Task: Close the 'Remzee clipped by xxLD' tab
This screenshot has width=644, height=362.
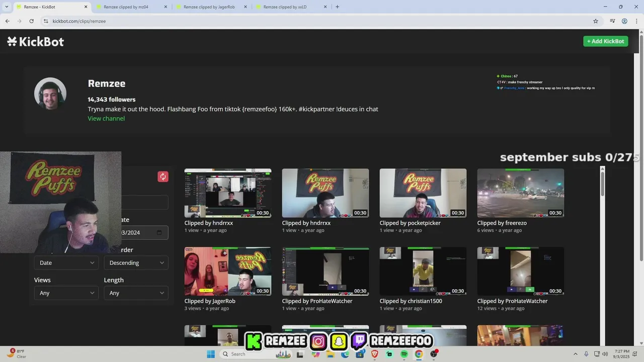Action: coord(325,7)
